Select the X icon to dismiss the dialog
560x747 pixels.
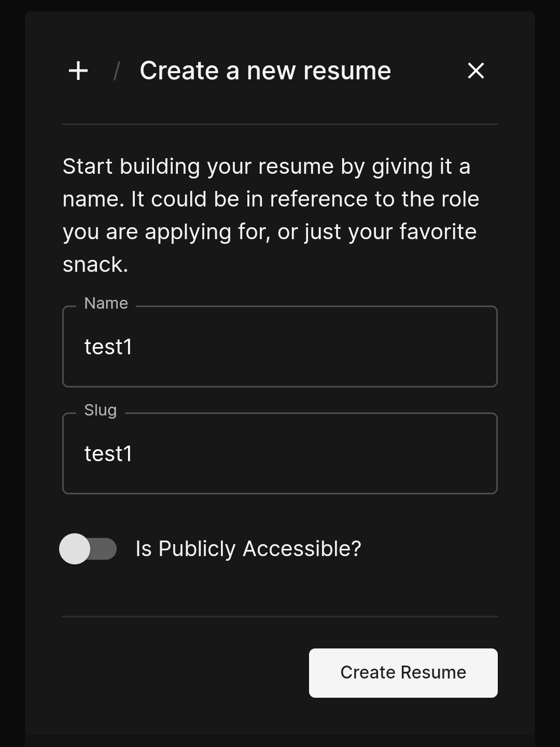click(x=475, y=71)
